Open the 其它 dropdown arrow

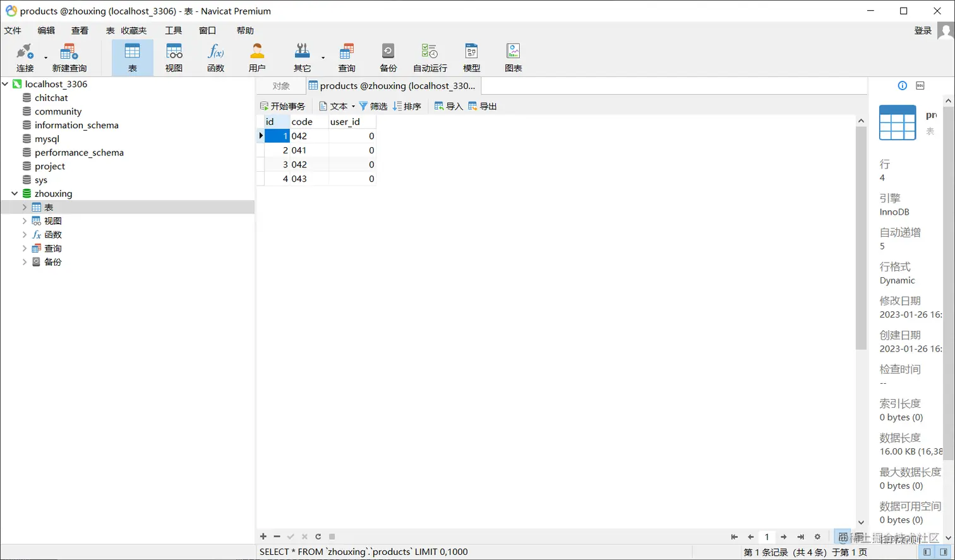(323, 57)
